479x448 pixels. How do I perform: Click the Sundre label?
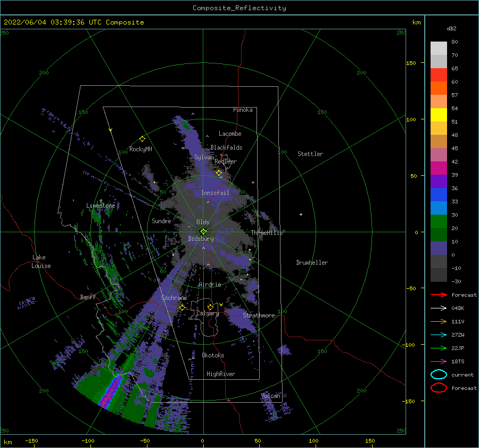click(161, 221)
